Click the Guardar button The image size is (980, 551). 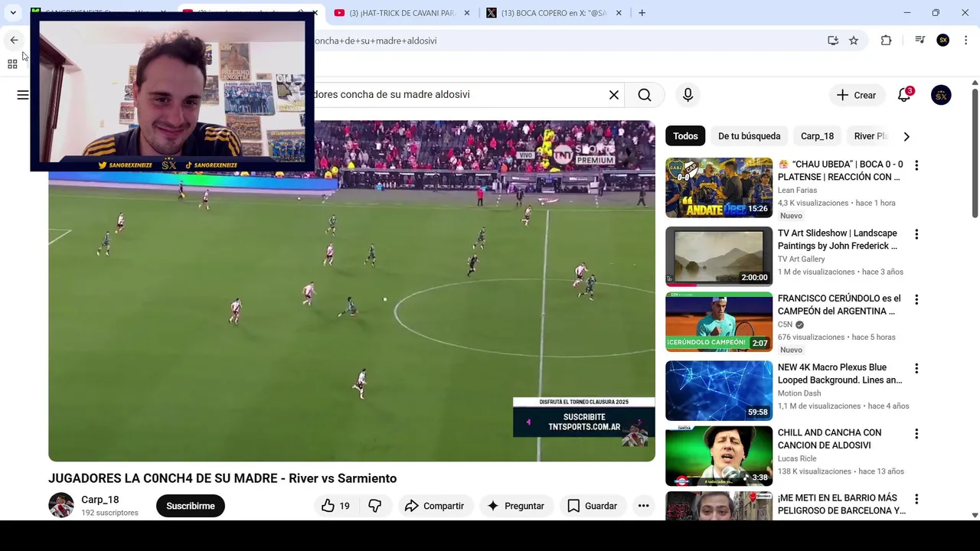(592, 506)
